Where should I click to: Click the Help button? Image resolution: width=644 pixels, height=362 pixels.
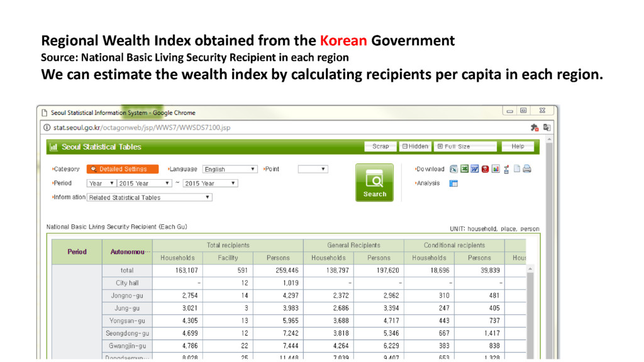518,146
